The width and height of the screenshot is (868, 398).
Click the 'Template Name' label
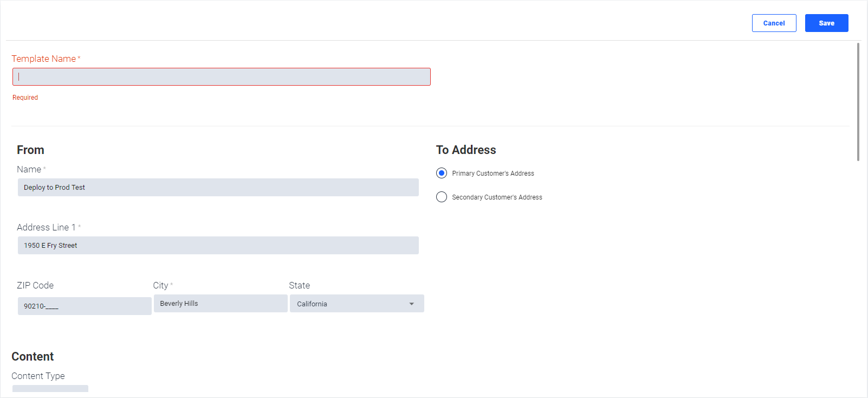[44, 59]
